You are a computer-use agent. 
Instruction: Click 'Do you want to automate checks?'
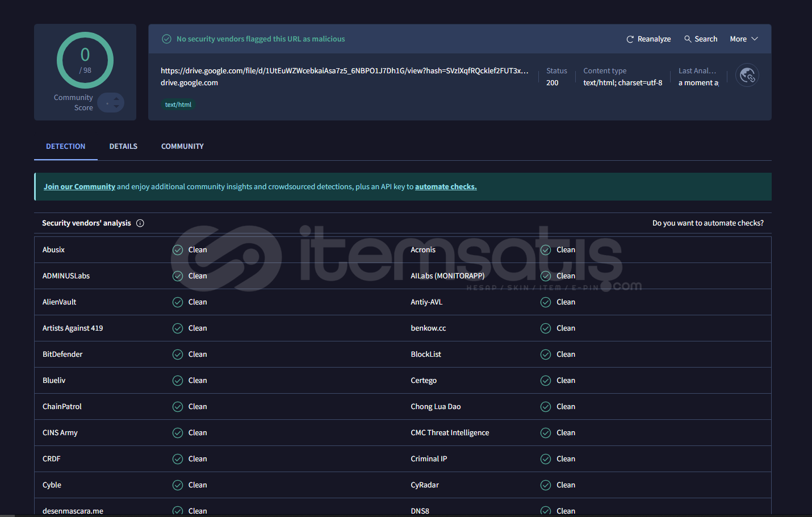(x=708, y=223)
